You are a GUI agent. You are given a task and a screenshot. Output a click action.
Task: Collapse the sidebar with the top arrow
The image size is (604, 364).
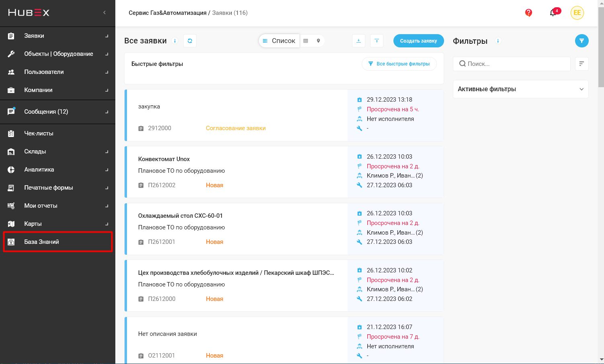104,12
